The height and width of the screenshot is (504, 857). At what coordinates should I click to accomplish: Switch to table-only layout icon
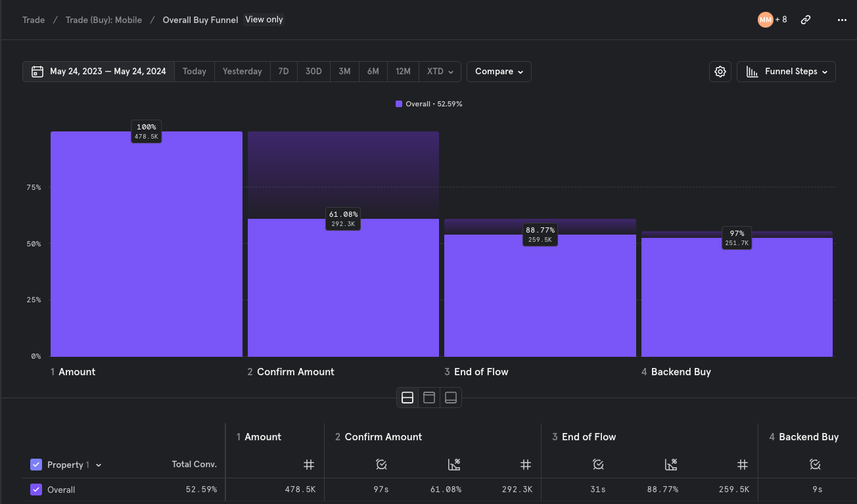click(x=451, y=398)
